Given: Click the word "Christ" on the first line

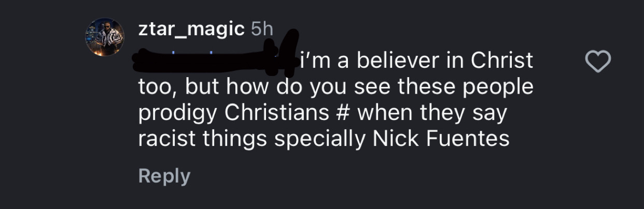Looking at the screenshot, I should pos(502,61).
